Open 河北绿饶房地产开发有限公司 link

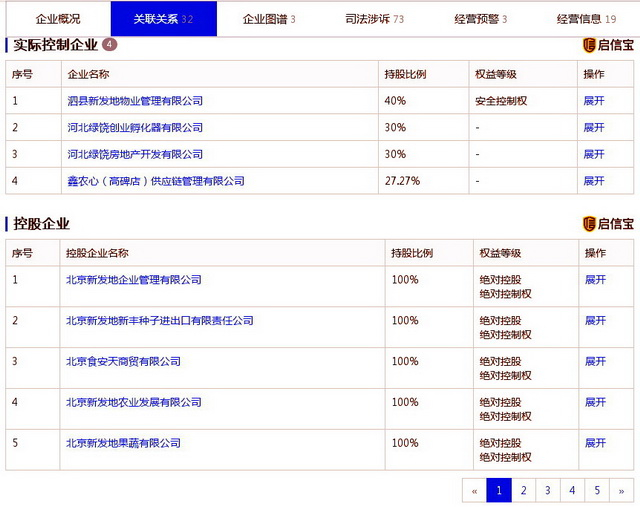135,154
